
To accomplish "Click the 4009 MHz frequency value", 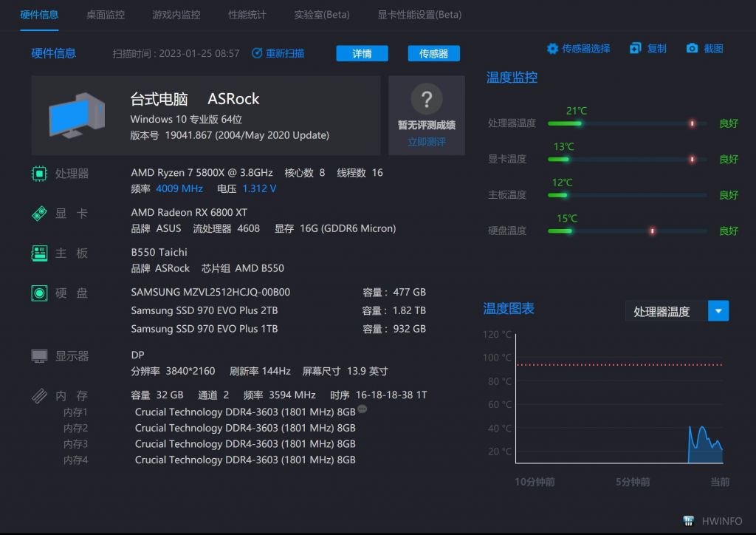I will (179, 188).
